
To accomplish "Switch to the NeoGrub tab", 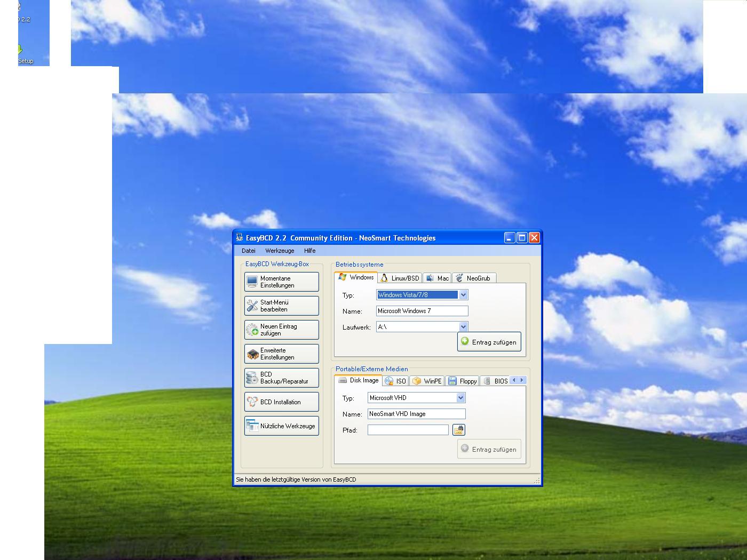I will tap(474, 278).
